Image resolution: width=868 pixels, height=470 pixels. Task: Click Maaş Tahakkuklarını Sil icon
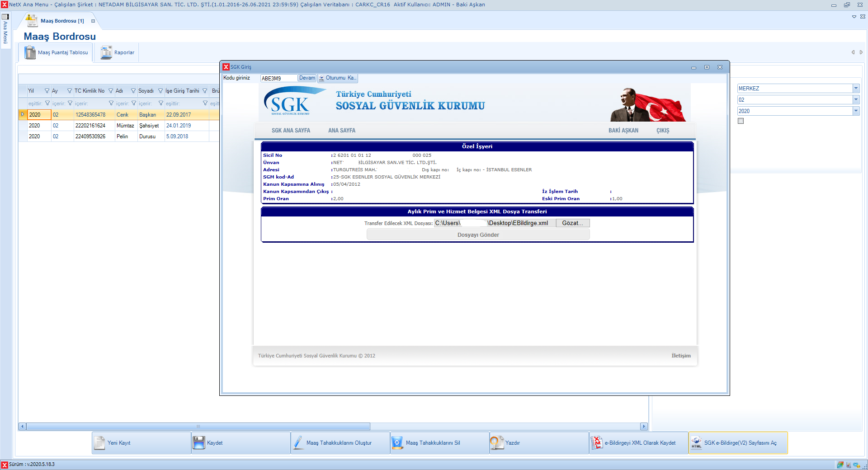pos(397,442)
